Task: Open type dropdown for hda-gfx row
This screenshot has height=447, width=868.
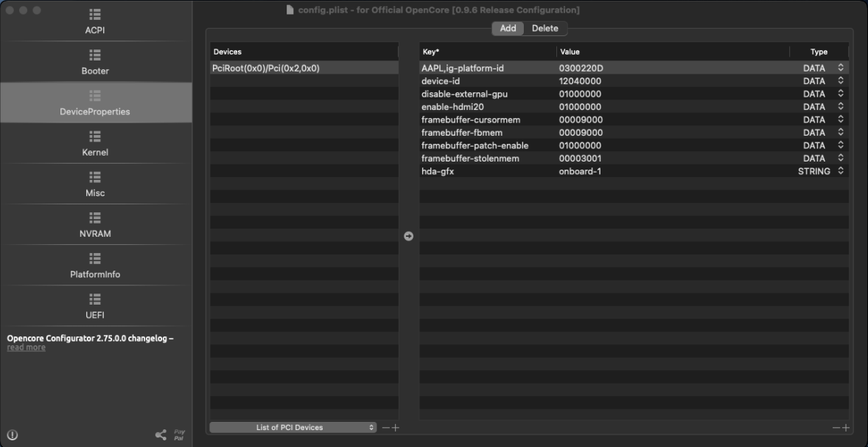Action: 841,171
